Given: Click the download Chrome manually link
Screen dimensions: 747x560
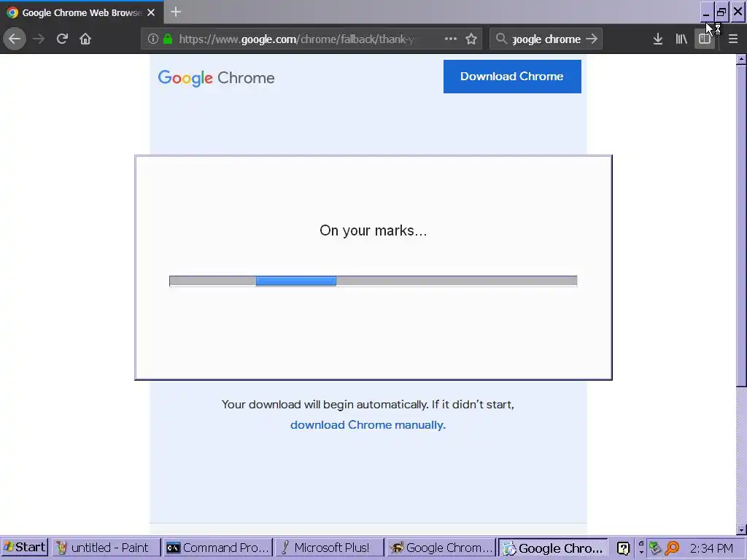Looking at the screenshot, I should click(x=368, y=425).
